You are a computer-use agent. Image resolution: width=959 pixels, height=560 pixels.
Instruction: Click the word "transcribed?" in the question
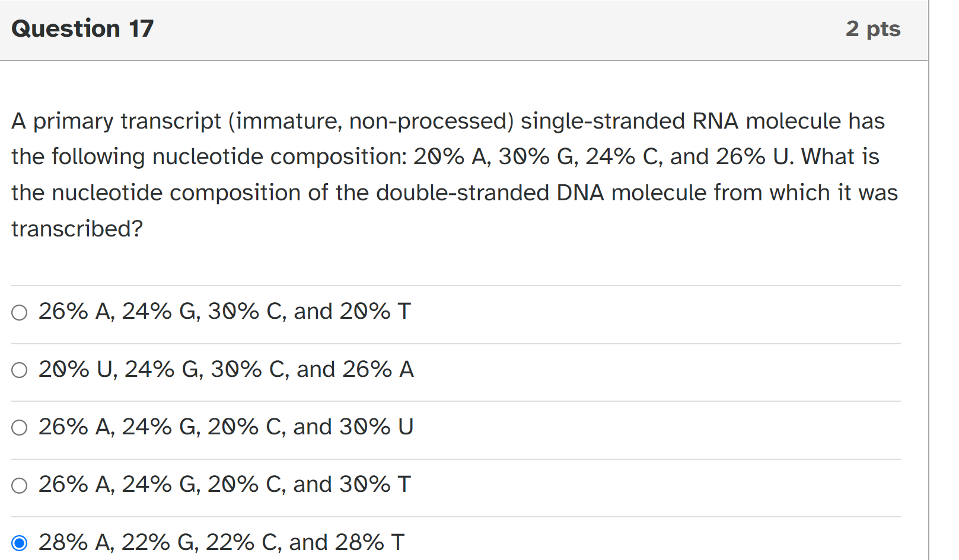point(76,228)
